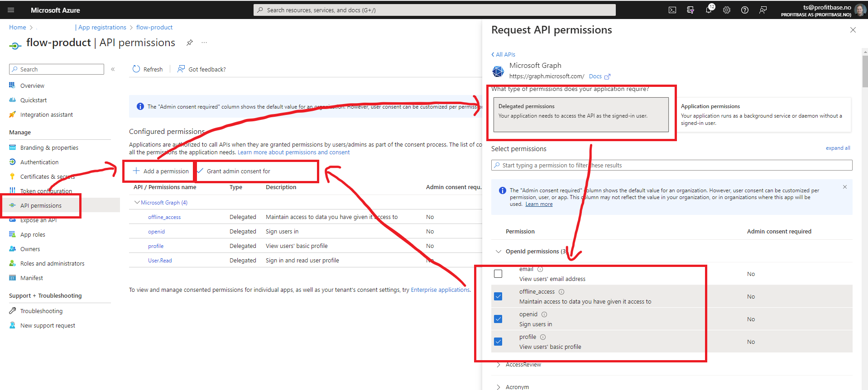The image size is (868, 390).
Task: Collapse the OpenId permissions group
Action: 499,252
